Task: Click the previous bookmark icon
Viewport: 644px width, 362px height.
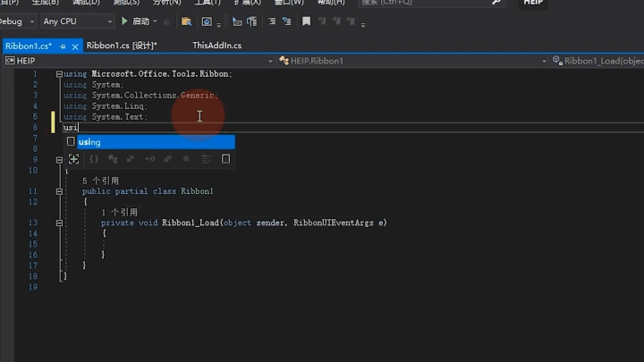Action: pos(322,21)
